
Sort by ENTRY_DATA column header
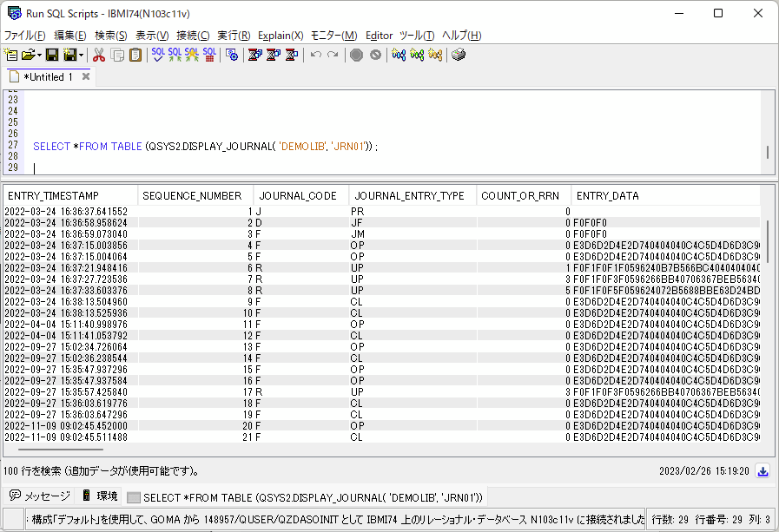tap(666, 195)
